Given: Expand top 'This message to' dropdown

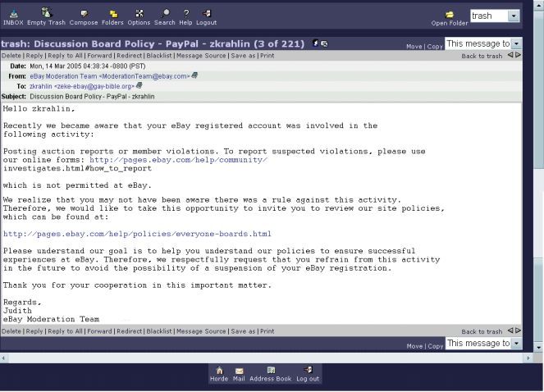Looking at the screenshot, I should [516, 43].
